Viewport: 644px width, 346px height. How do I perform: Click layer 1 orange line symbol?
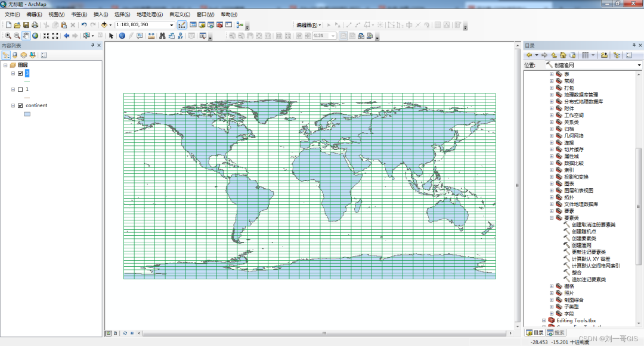point(27,98)
